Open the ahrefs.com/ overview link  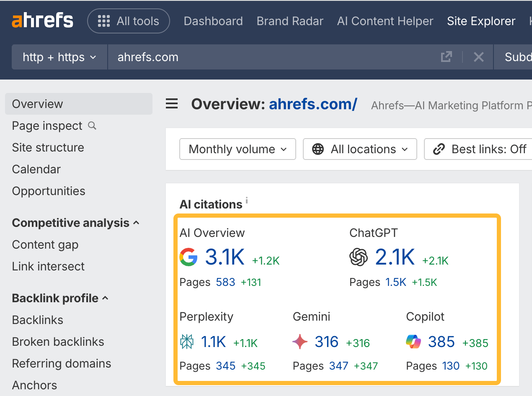coord(313,104)
